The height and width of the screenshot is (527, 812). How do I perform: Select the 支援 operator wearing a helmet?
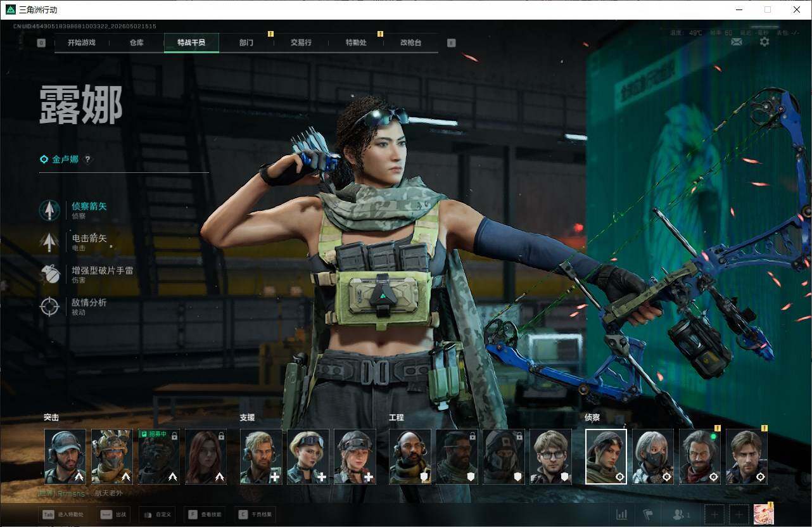355,457
